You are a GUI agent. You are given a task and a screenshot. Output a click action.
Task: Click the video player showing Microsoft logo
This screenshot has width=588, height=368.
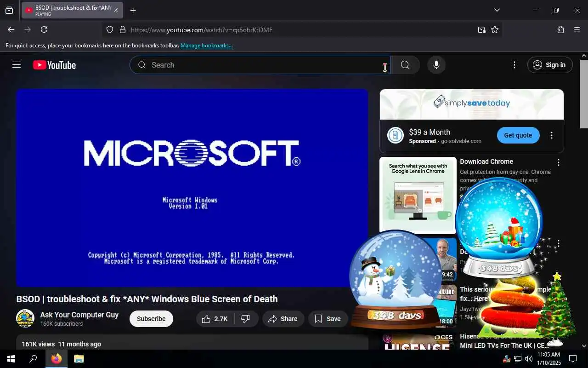192,188
